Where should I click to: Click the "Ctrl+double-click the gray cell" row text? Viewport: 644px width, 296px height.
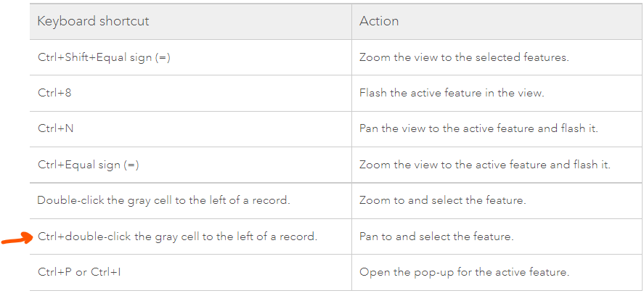tap(178, 237)
